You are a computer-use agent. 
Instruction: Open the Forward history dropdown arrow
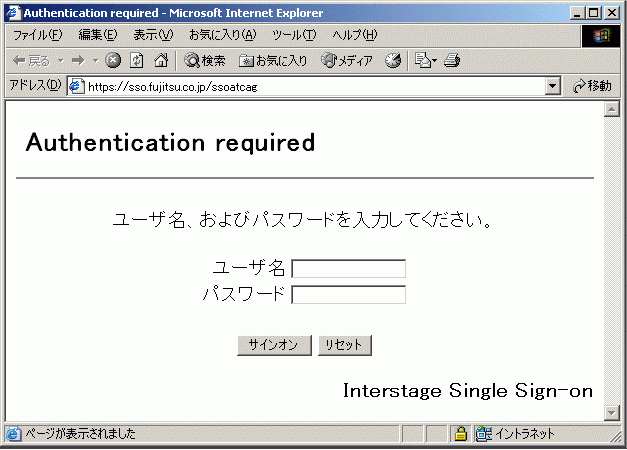point(95,61)
